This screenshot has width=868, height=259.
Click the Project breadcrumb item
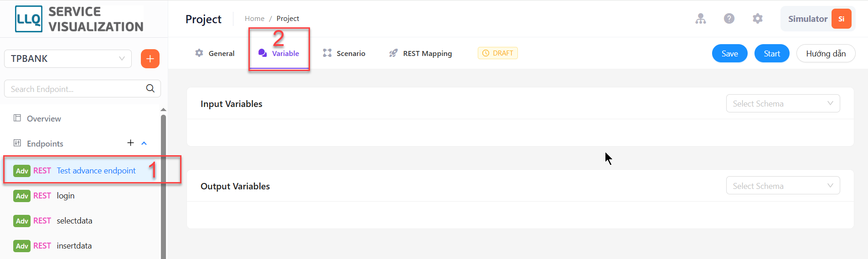tap(288, 19)
